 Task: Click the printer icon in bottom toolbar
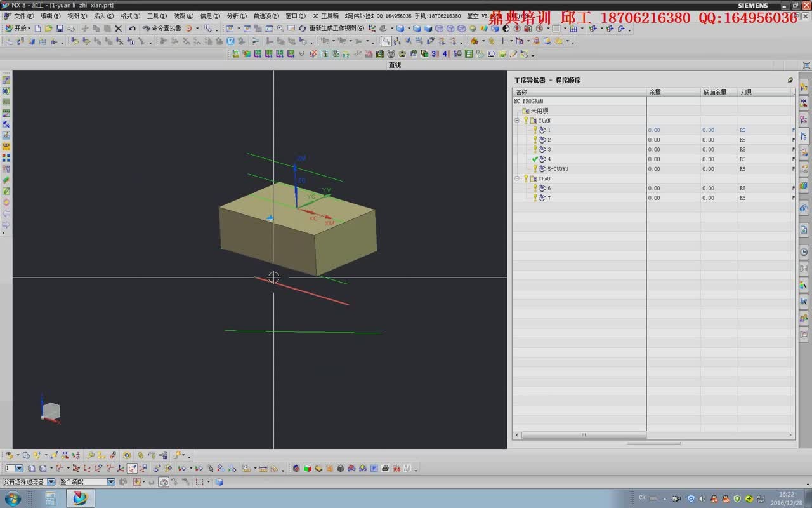click(x=385, y=469)
